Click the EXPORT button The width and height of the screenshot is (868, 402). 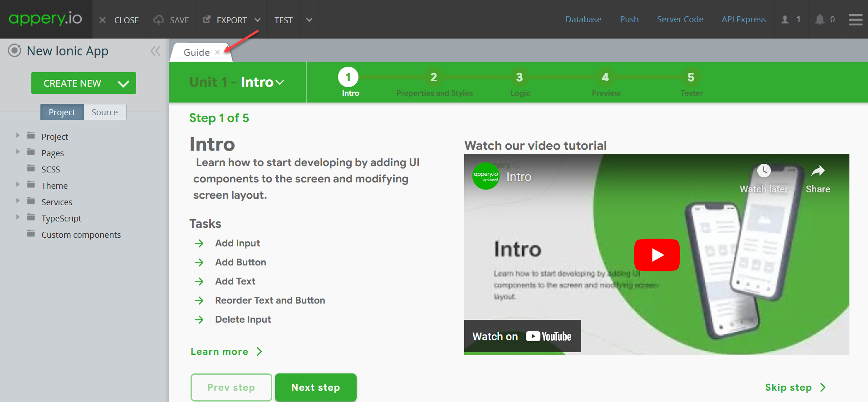(226, 20)
